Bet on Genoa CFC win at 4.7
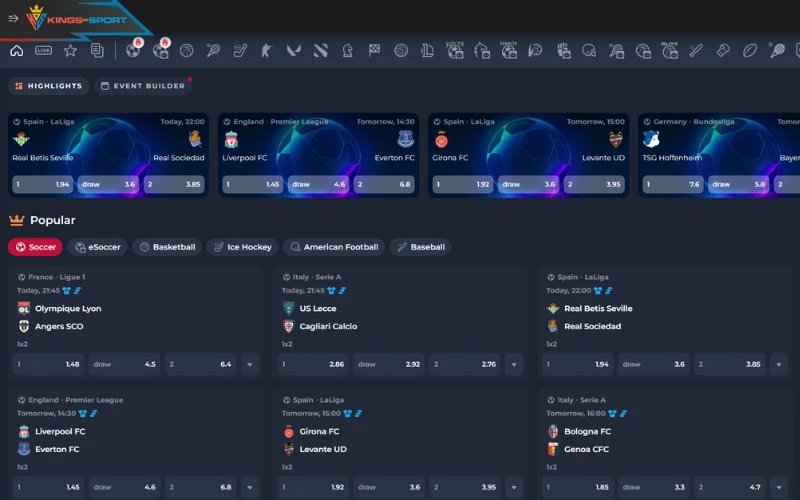Screen dimensions: 800x500 tap(730, 487)
